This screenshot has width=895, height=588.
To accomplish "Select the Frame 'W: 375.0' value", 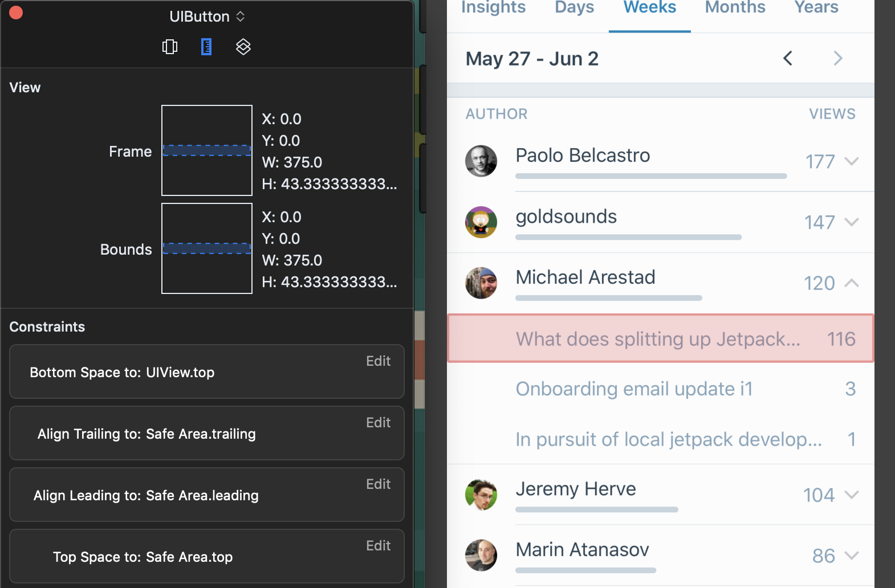I will point(292,162).
